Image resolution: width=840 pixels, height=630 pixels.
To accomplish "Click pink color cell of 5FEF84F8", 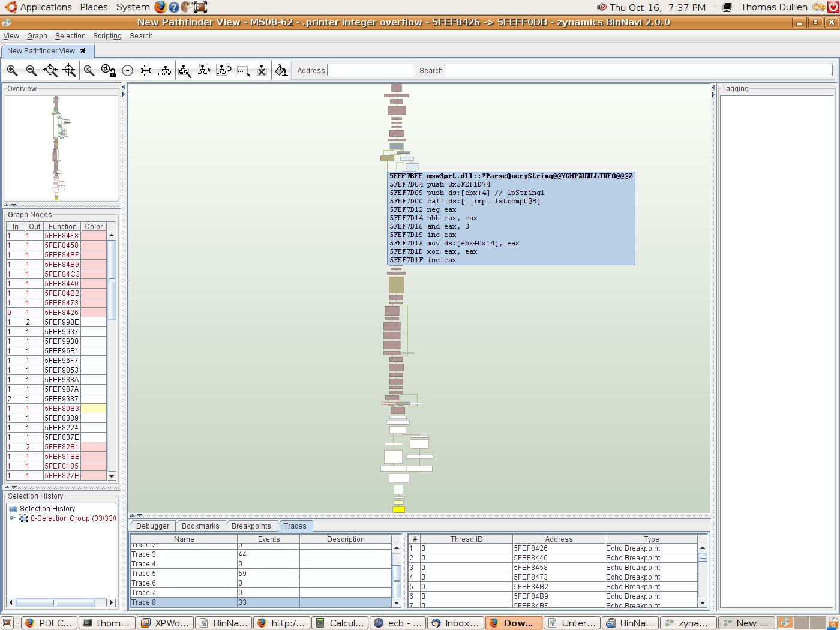I will pos(94,236).
